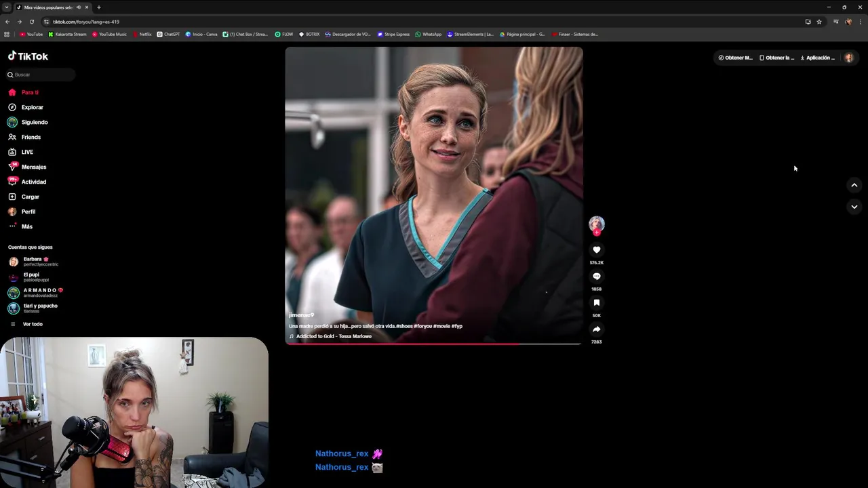Open the YouTube Music bookmark

[x=109, y=35]
